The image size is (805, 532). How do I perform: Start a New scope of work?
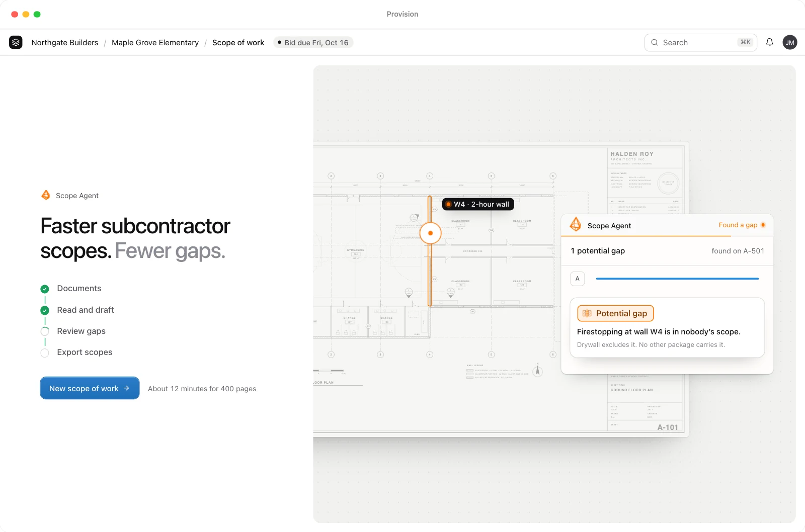click(x=90, y=388)
